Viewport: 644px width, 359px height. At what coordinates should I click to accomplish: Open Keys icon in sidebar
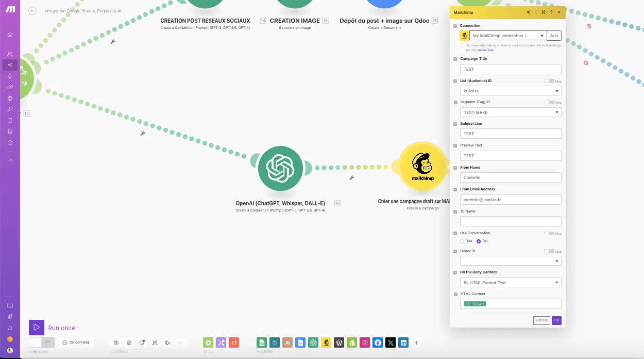[x=10, y=109]
